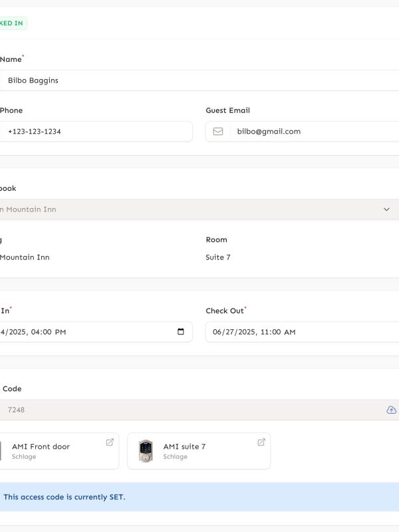Click the calendar icon in Check In field
This screenshot has height=532, width=399.
pos(181,331)
